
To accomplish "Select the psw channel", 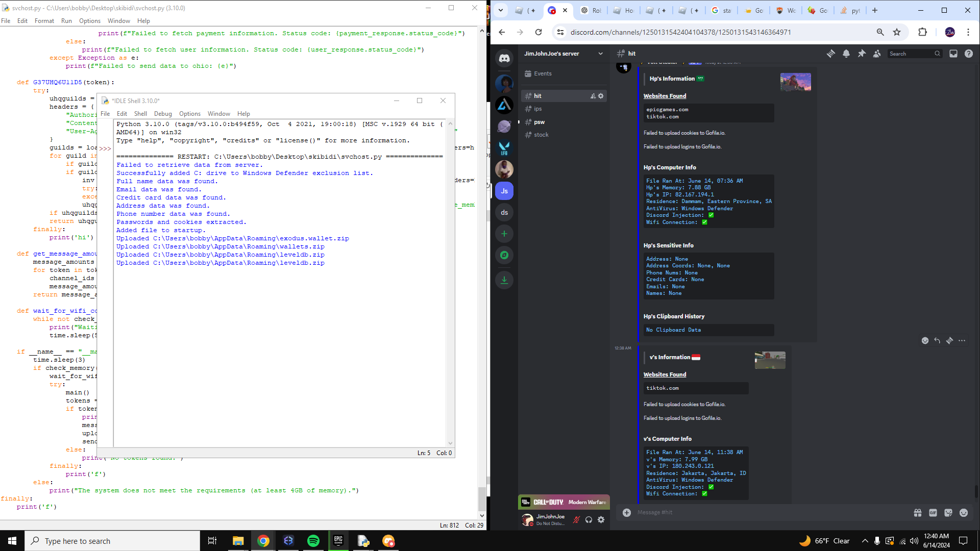I will click(x=539, y=122).
